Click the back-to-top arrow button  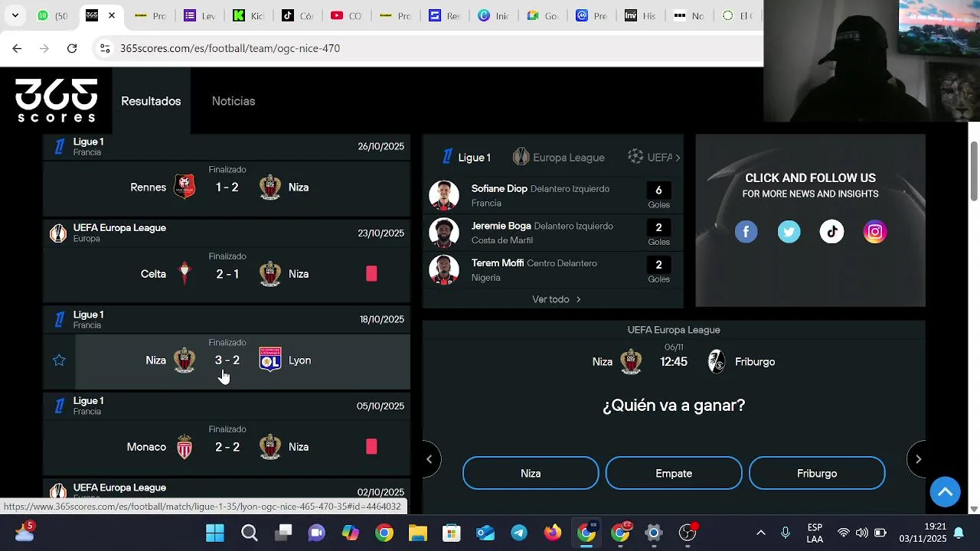(x=946, y=492)
